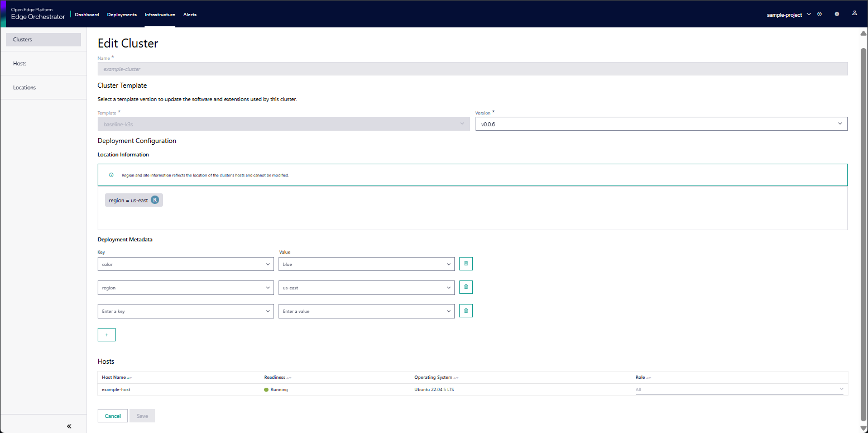Switch to the Deployments tab

coord(122,15)
